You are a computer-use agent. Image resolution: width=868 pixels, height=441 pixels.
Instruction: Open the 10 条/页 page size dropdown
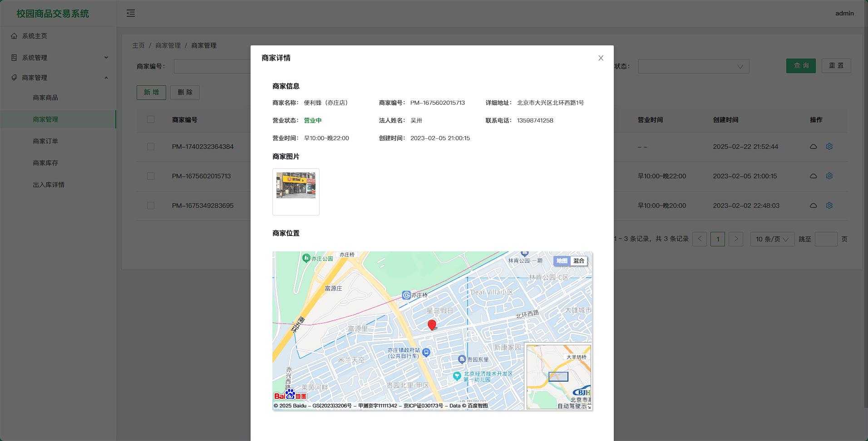(772, 239)
